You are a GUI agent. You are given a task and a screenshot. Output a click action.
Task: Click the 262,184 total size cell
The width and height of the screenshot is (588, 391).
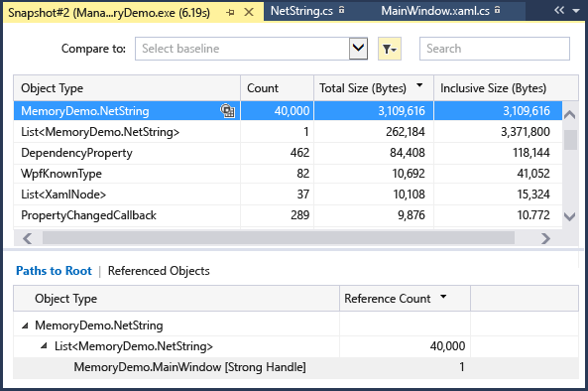(374, 132)
